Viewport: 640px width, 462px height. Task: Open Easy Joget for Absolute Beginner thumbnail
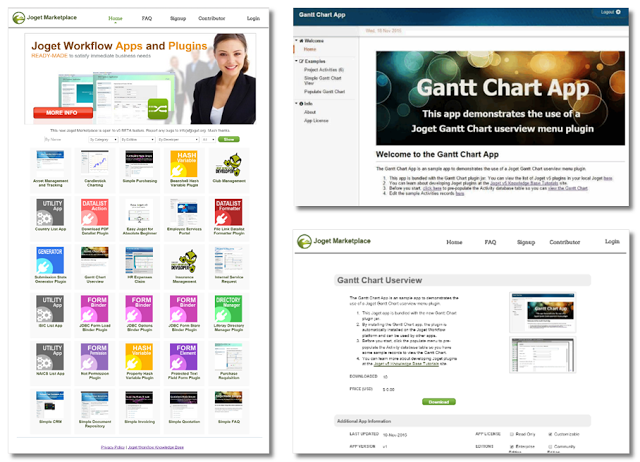(x=139, y=212)
